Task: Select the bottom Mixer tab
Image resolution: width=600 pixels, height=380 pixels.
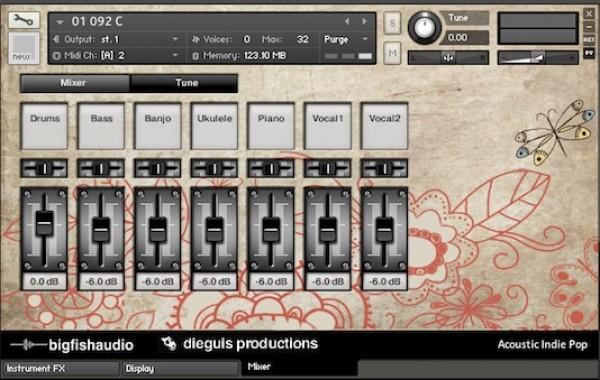Action: (x=300, y=367)
